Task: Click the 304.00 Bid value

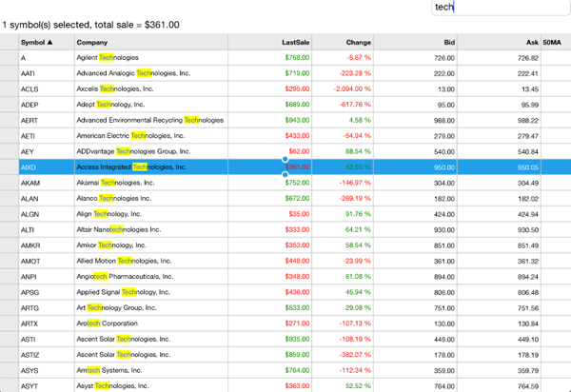Action: [x=444, y=183]
